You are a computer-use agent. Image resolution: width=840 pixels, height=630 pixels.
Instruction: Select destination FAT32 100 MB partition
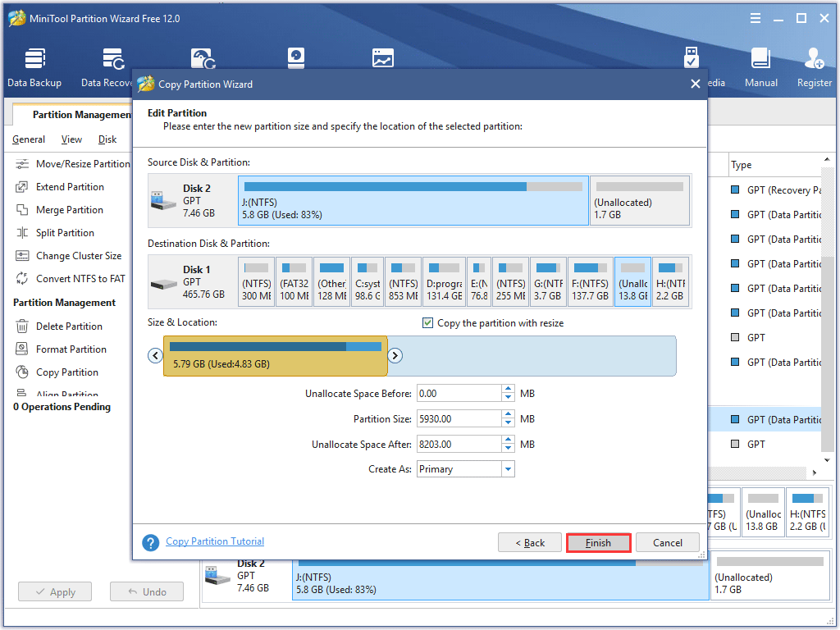(294, 281)
